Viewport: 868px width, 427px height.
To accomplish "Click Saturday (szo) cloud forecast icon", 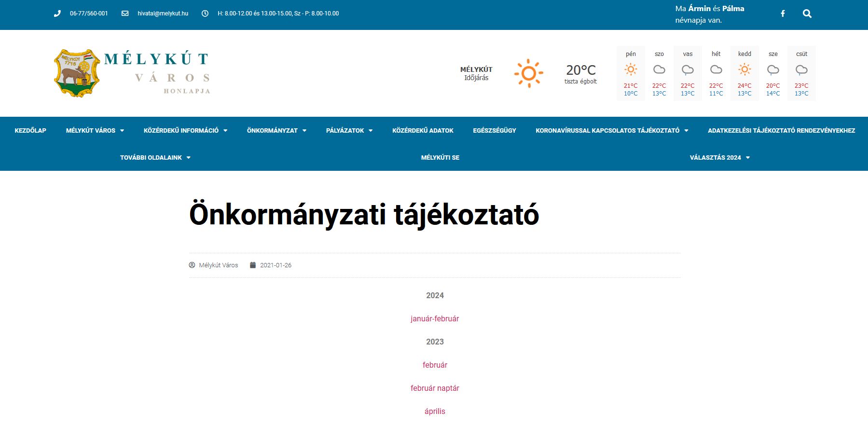I will 659,69.
